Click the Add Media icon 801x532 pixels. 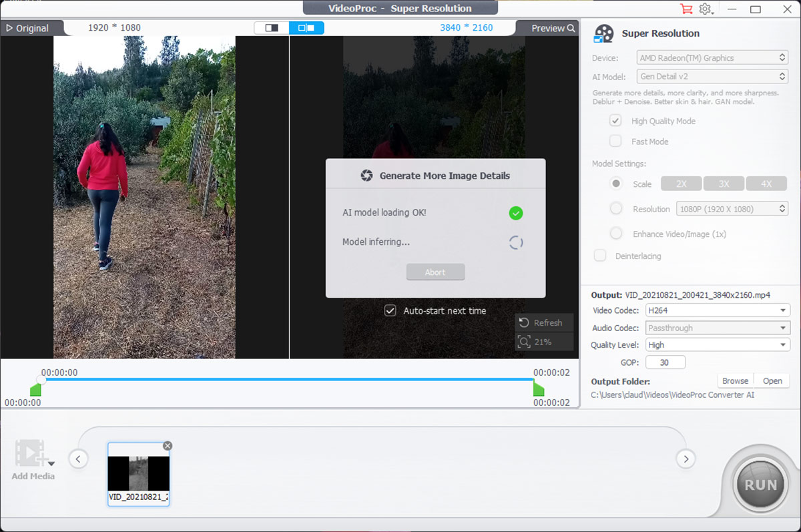tap(29, 453)
